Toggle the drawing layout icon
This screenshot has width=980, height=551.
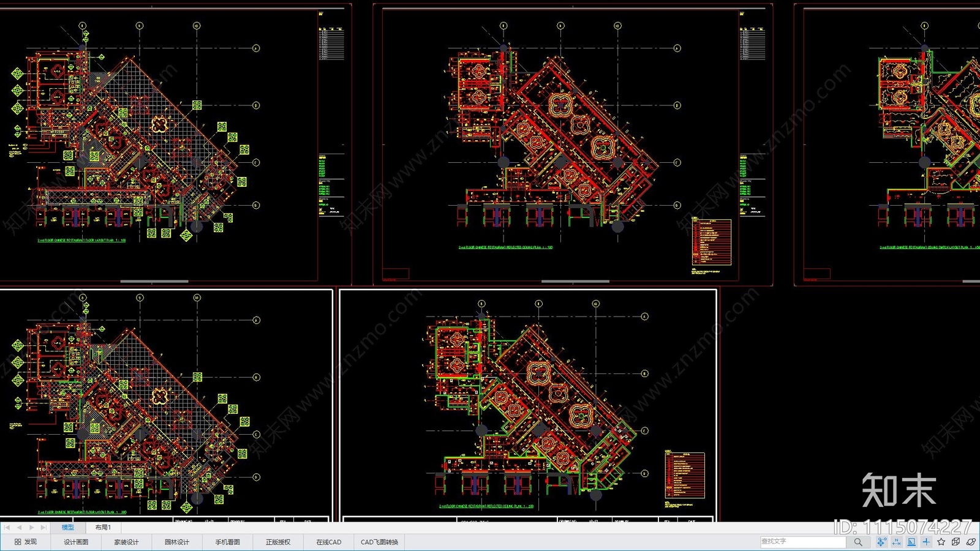point(911,542)
